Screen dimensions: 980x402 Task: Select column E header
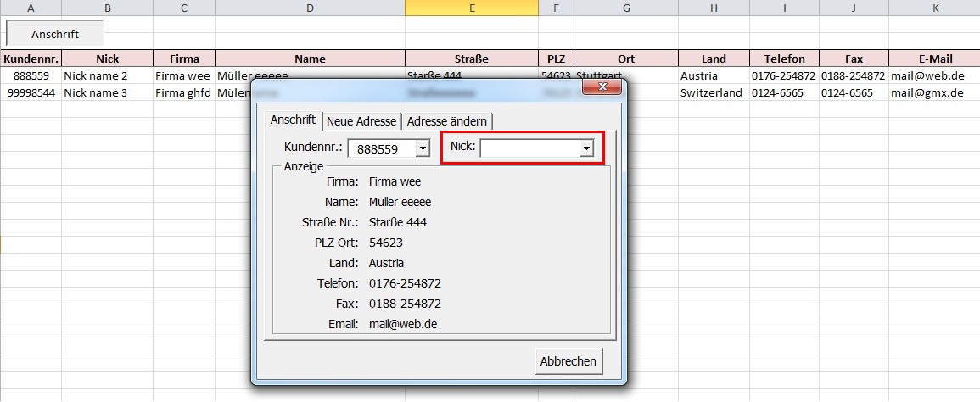(x=471, y=8)
